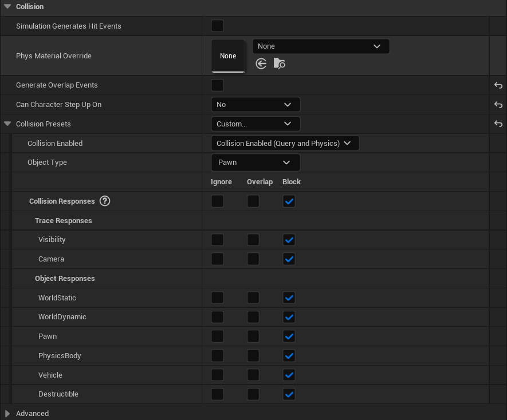Screen dimensions: 507x420
Task: Set Visibility trace response to Ignore
Action: [x=217, y=239]
